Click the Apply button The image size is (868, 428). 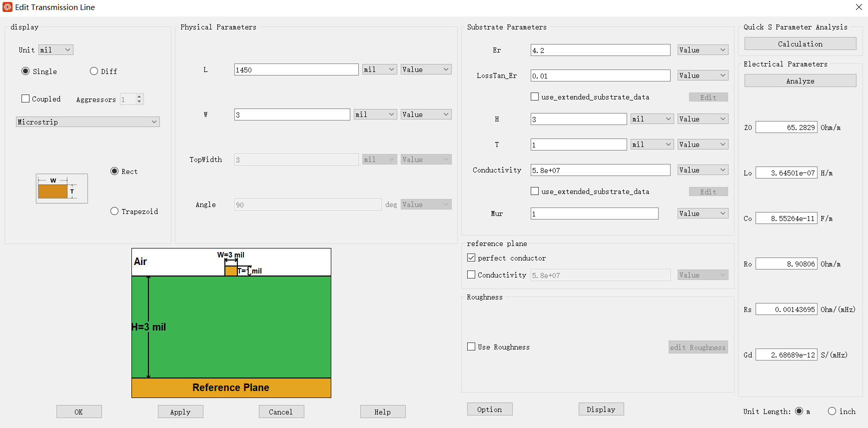(x=180, y=411)
